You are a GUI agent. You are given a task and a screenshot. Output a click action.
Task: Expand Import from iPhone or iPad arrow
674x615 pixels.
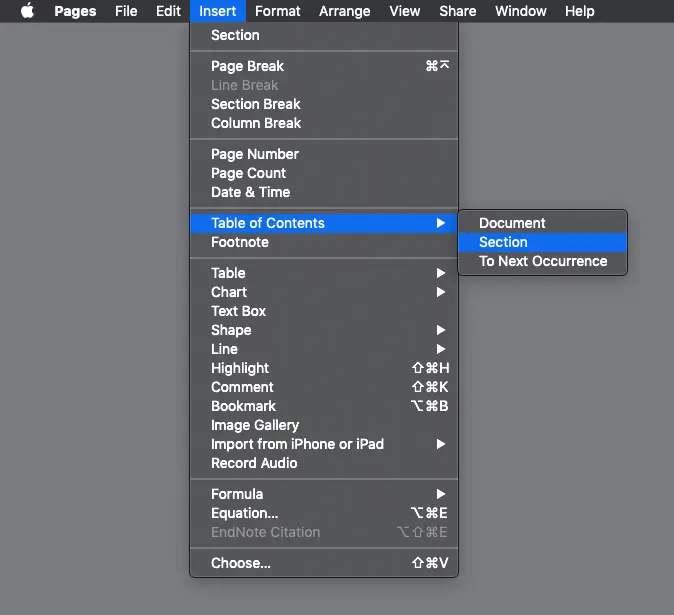pyautogui.click(x=441, y=444)
